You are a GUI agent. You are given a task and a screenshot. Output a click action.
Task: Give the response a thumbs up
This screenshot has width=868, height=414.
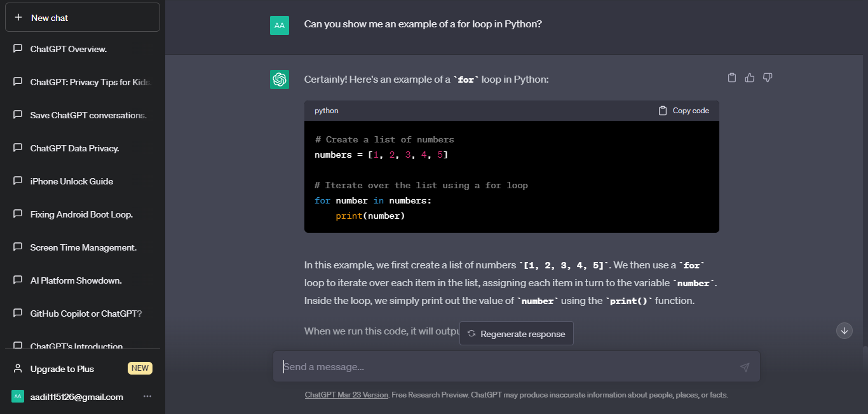pyautogui.click(x=750, y=78)
